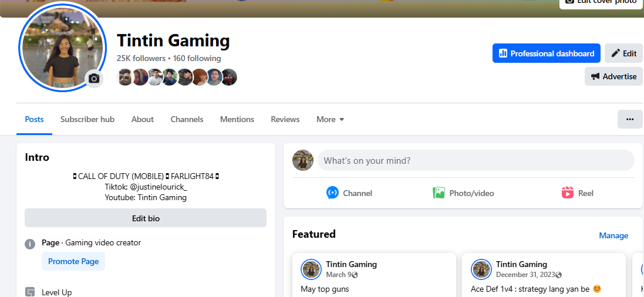Click the chart icon in Professional dashboard
Image resolution: width=644 pixels, height=297 pixels.
pos(503,53)
